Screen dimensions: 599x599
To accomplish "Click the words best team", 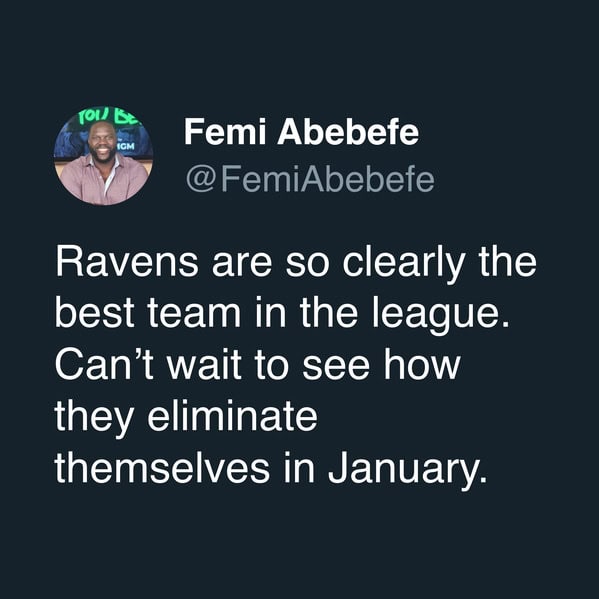I will (148, 314).
